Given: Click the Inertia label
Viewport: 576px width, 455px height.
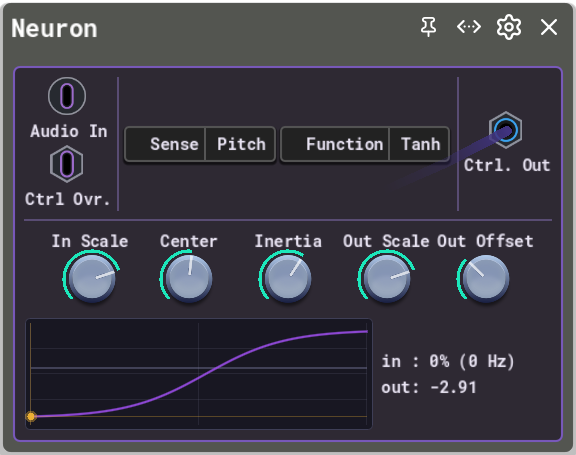Looking at the screenshot, I should point(288,241).
